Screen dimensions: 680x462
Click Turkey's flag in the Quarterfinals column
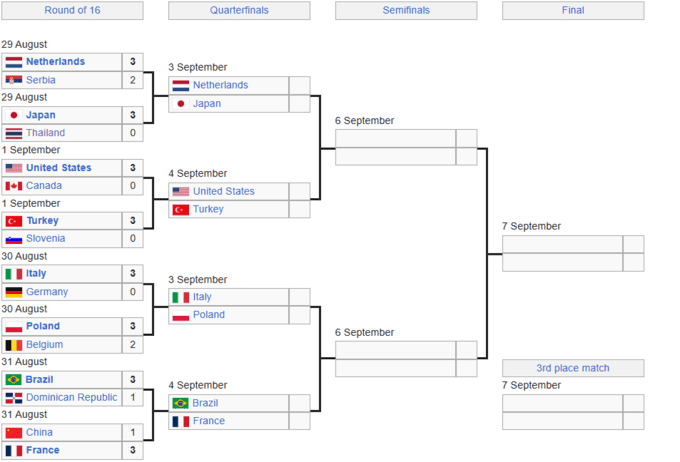coord(180,210)
